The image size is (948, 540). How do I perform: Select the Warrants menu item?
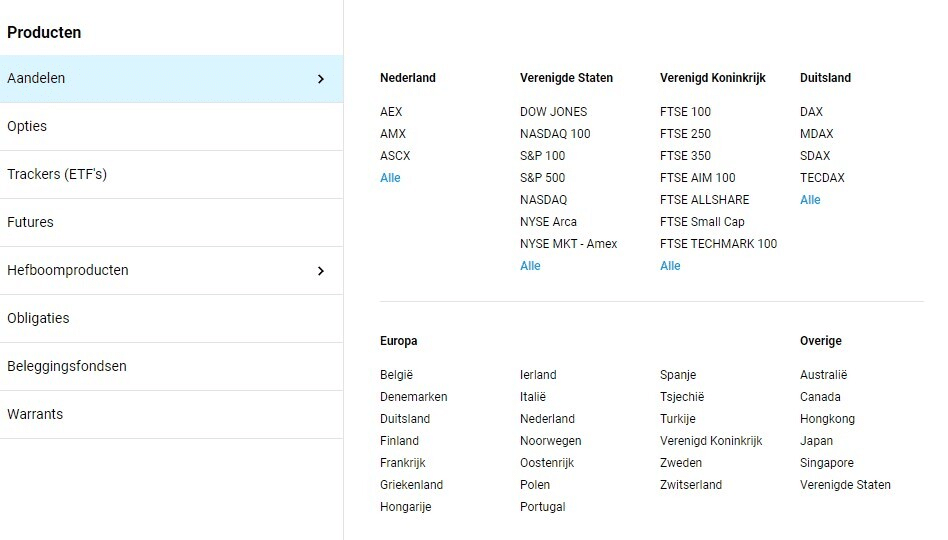click(171, 414)
